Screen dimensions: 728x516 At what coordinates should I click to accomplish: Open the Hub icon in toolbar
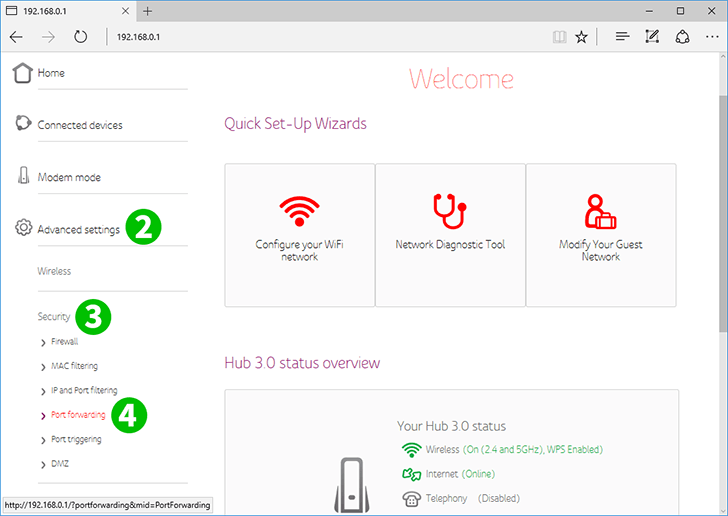pyautogui.click(x=622, y=36)
